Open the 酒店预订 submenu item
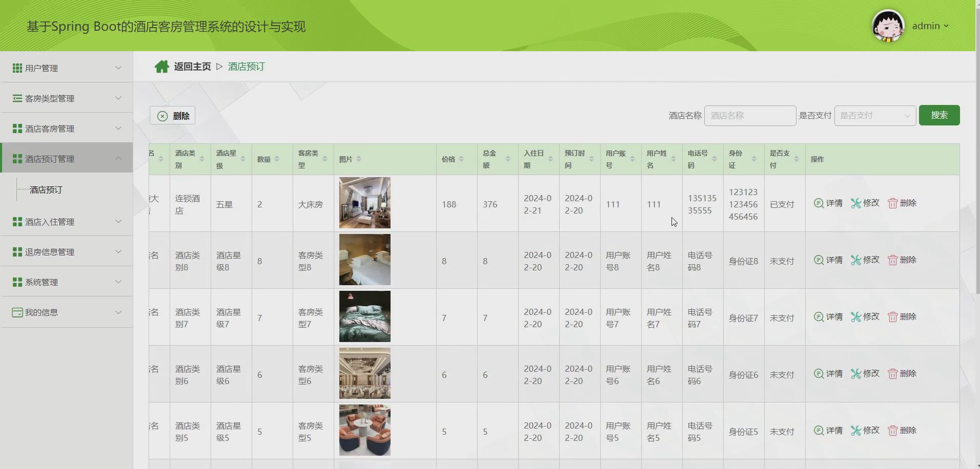The width and height of the screenshot is (980, 469). click(x=46, y=190)
